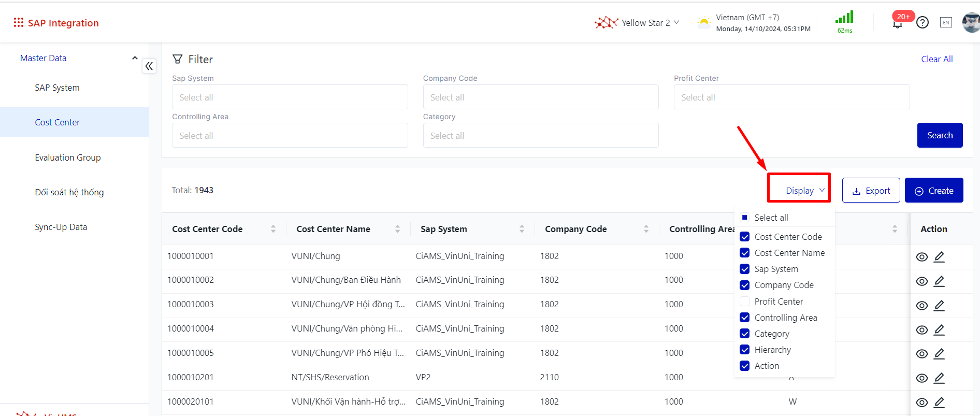Enable the Profit Center column checkbox
Image resolution: width=980 pixels, height=416 pixels.
coord(745,302)
